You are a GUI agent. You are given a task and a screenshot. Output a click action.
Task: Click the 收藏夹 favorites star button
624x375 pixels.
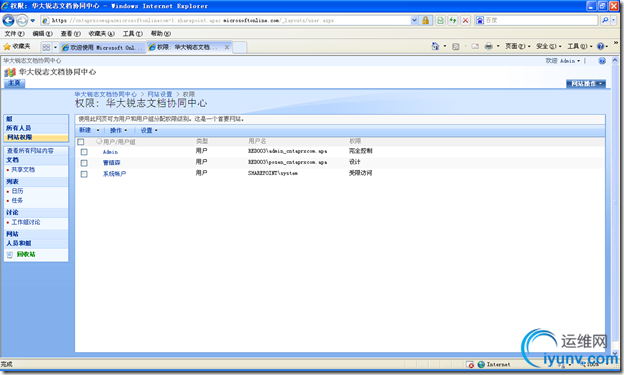click(x=17, y=47)
